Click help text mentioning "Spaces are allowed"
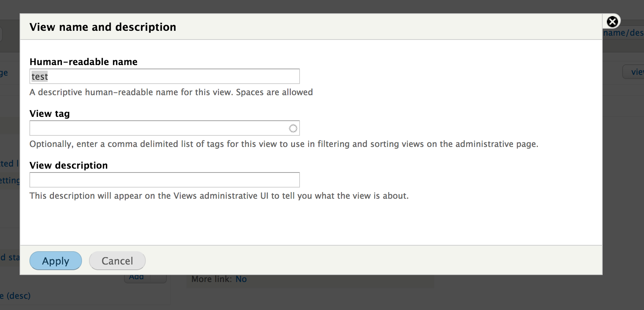Viewport: 644px width, 310px height. point(171,92)
